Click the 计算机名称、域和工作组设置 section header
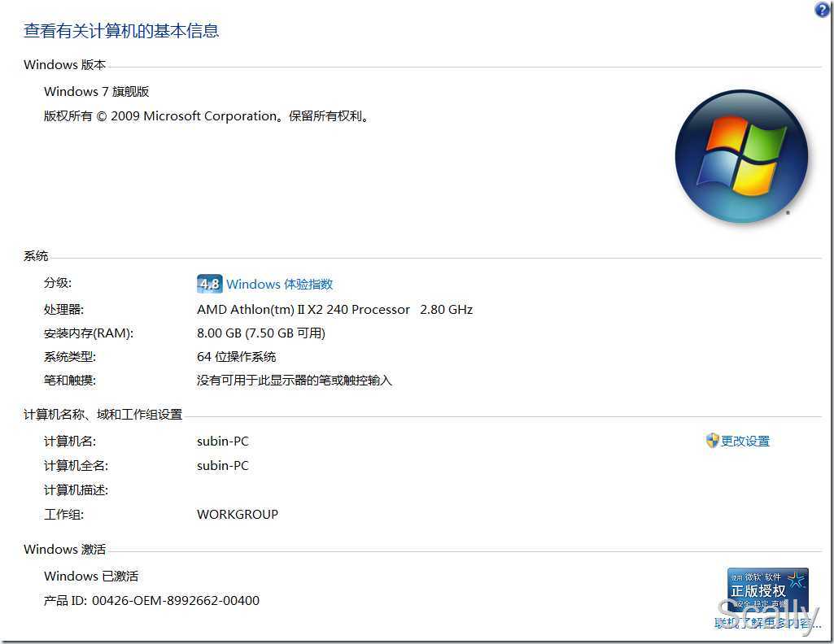 [103, 415]
